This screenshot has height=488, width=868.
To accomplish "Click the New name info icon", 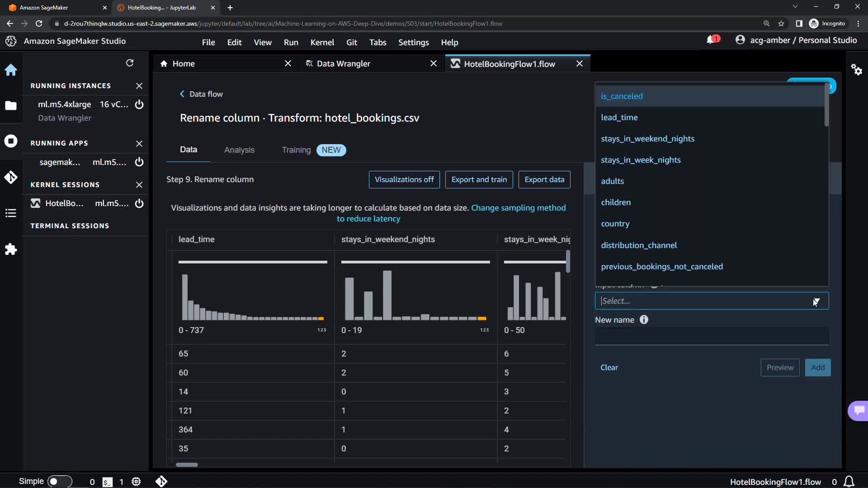I will [644, 320].
